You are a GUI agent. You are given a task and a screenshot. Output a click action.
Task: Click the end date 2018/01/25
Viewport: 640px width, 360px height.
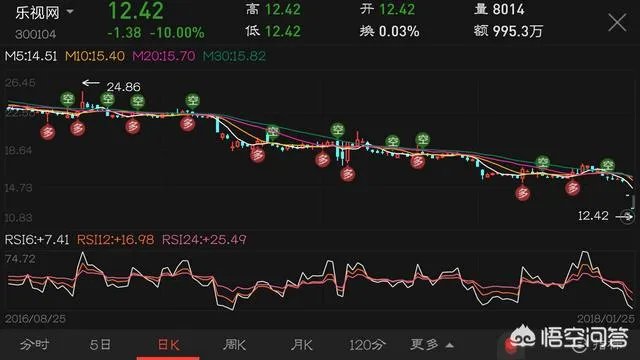pos(606,319)
